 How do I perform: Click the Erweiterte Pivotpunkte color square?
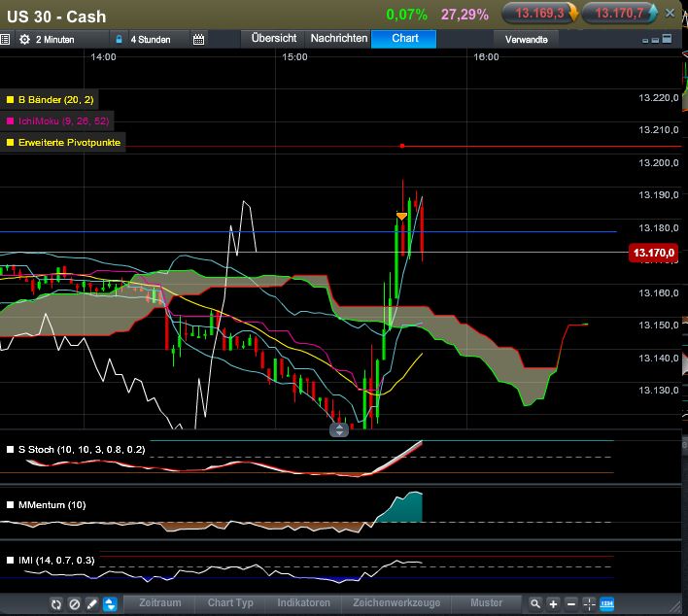pos(11,143)
